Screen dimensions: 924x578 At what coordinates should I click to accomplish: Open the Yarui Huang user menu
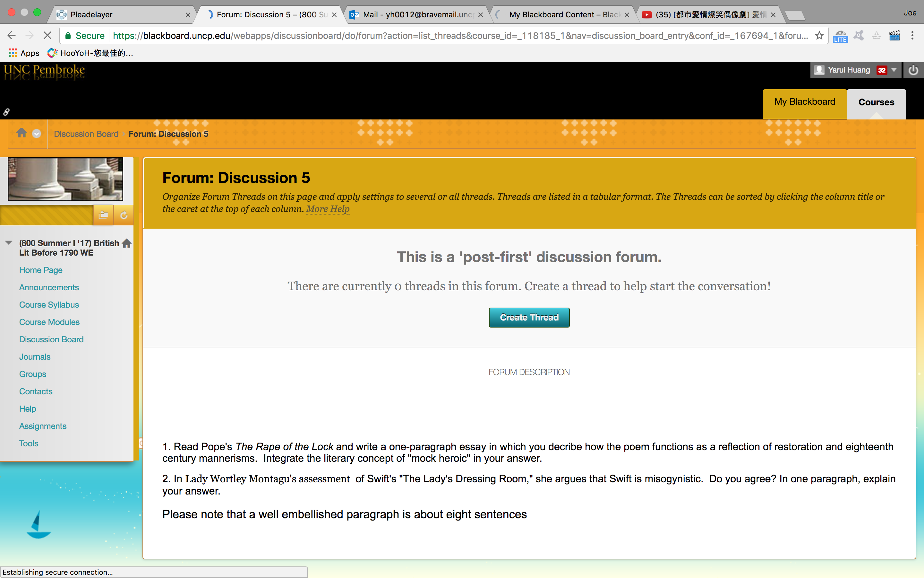(855, 70)
